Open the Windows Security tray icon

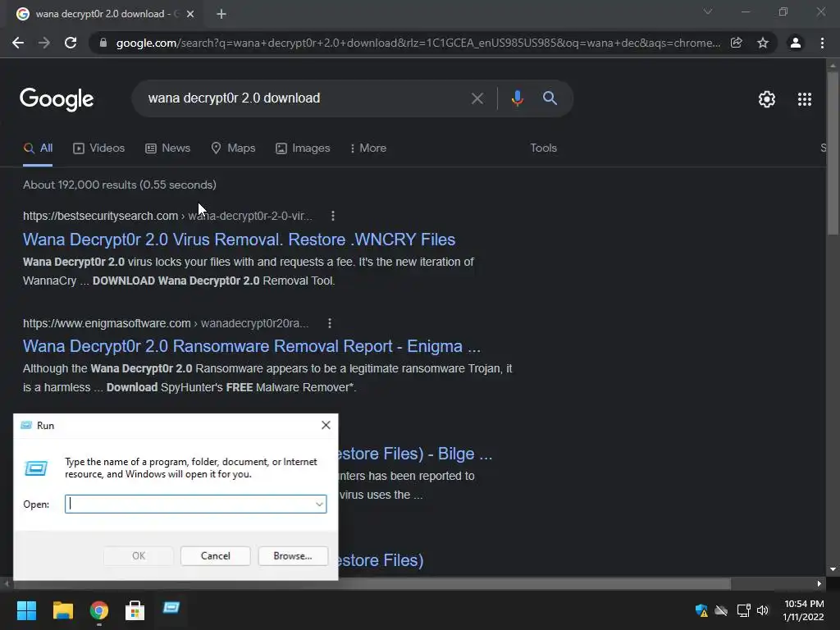[x=701, y=610]
